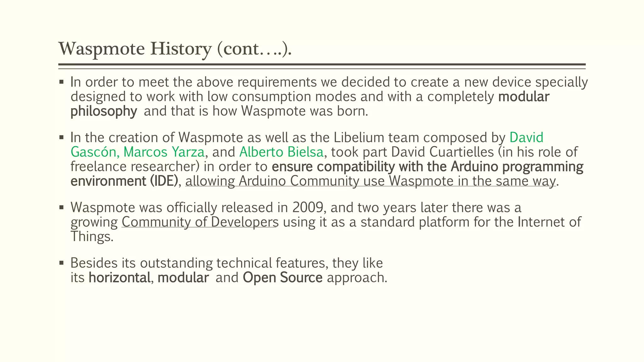Click the green name 'David' in second bullet

(526, 138)
